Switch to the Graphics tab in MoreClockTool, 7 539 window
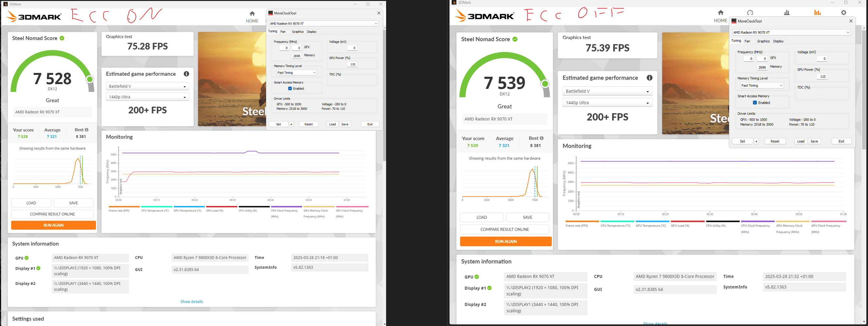Screen dimensions: 868x326 tap(763, 41)
